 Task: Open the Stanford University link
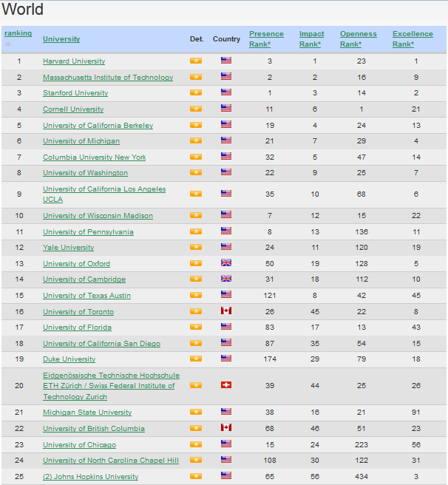tap(75, 93)
